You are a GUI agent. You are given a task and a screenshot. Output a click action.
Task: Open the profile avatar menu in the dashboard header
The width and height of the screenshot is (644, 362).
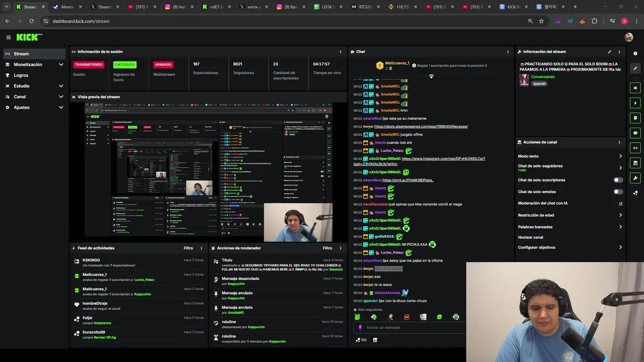click(628, 37)
